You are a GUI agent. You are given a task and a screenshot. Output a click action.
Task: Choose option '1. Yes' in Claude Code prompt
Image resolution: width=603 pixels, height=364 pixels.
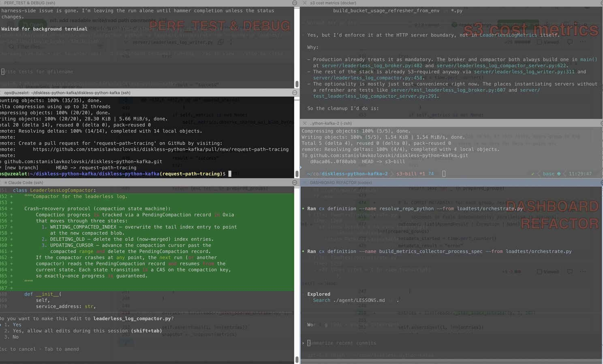(x=13, y=325)
